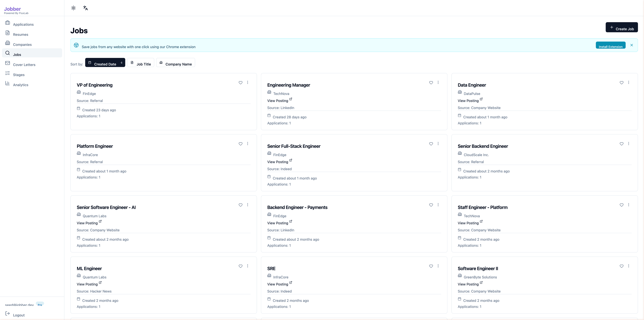Install the Chrome extension from the banner
Viewport: 644px width, 320px height.
pyautogui.click(x=611, y=46)
